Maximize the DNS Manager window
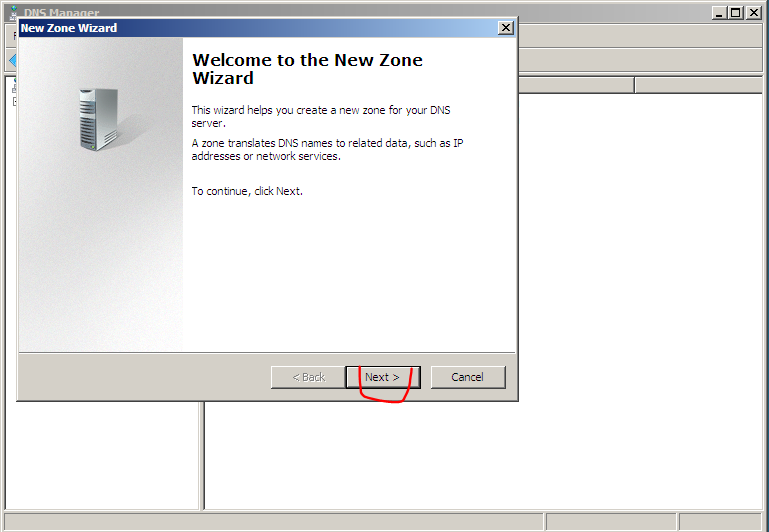 [736, 13]
